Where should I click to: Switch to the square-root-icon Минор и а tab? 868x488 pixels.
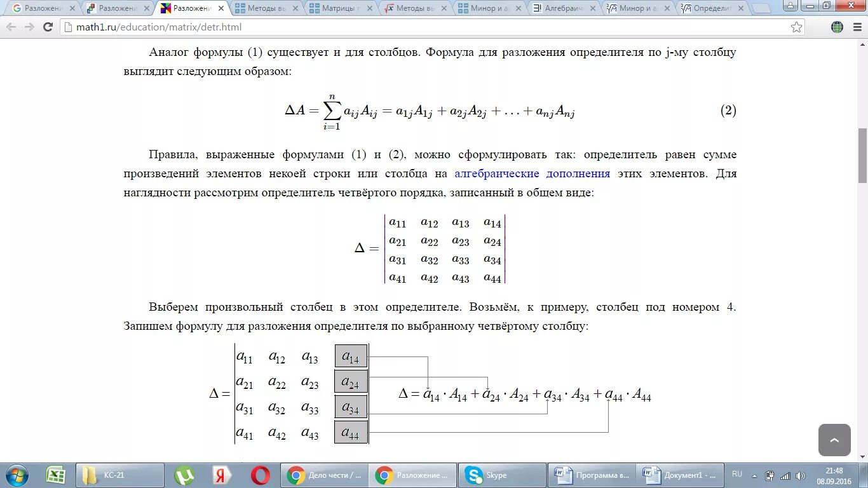click(x=637, y=9)
